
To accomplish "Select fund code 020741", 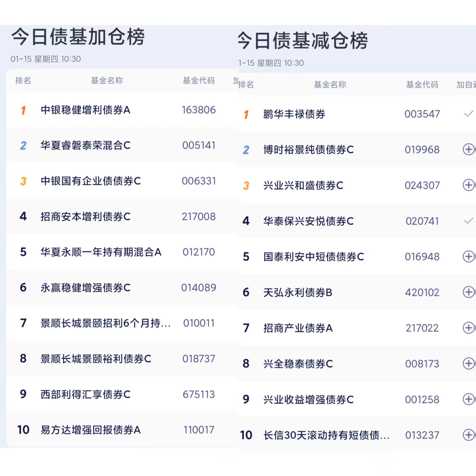I will pyautogui.click(x=422, y=221).
